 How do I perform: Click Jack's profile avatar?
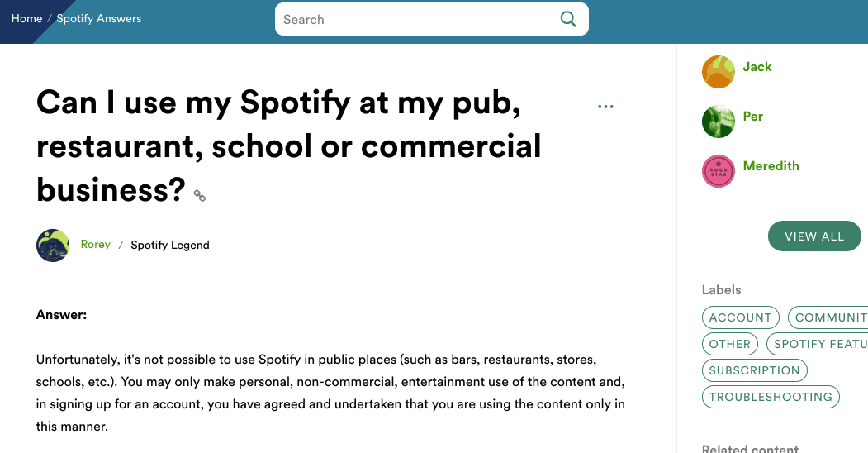click(718, 72)
